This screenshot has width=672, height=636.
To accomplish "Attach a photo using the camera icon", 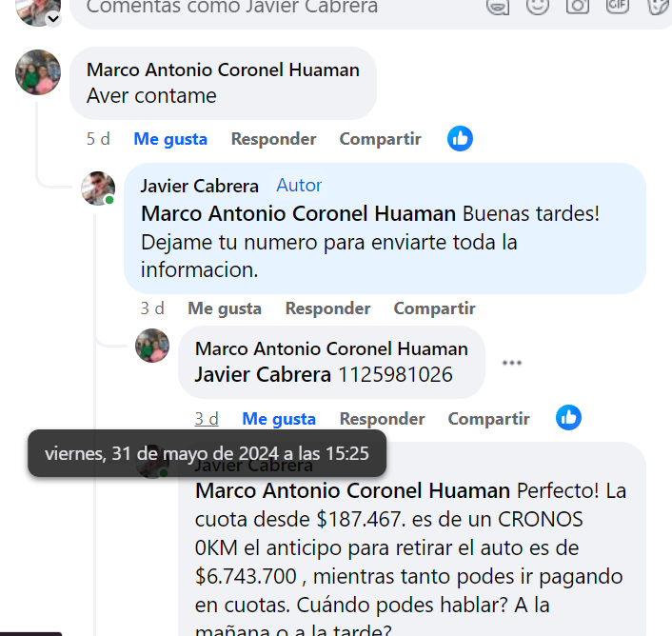I will click(577, 6).
